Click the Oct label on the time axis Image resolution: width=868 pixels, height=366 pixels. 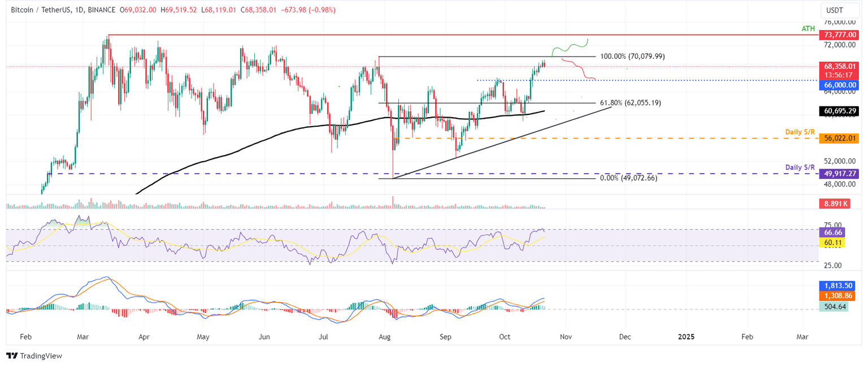(504, 337)
